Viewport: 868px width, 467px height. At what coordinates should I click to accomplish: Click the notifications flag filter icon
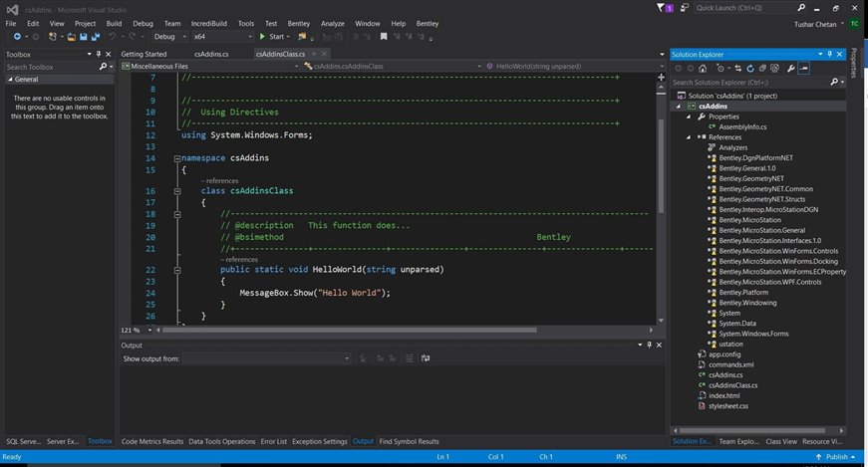point(661,8)
